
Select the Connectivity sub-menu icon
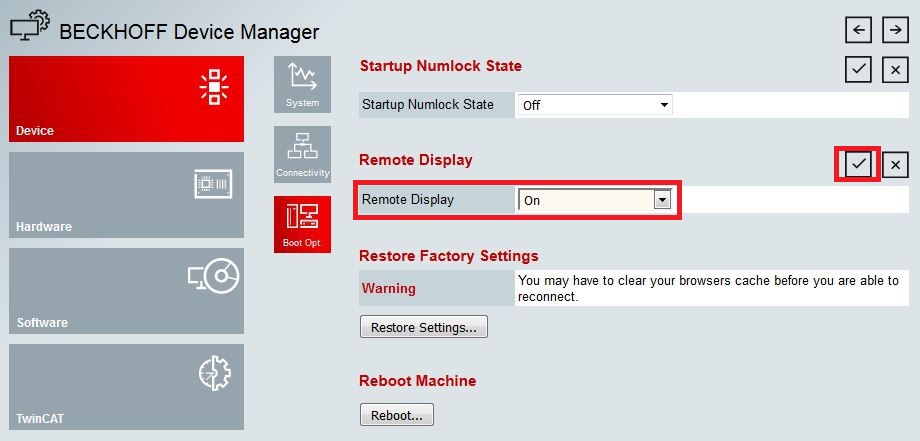coord(302,154)
